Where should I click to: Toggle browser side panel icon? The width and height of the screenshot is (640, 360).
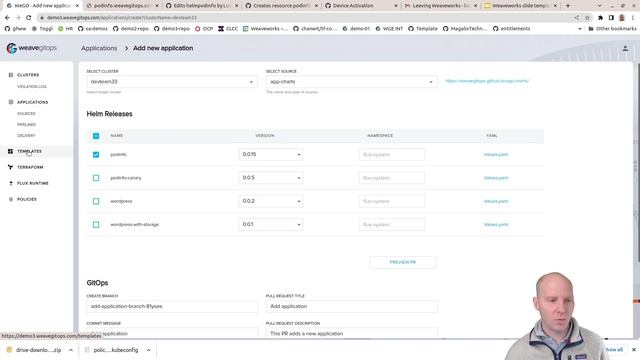(611, 18)
